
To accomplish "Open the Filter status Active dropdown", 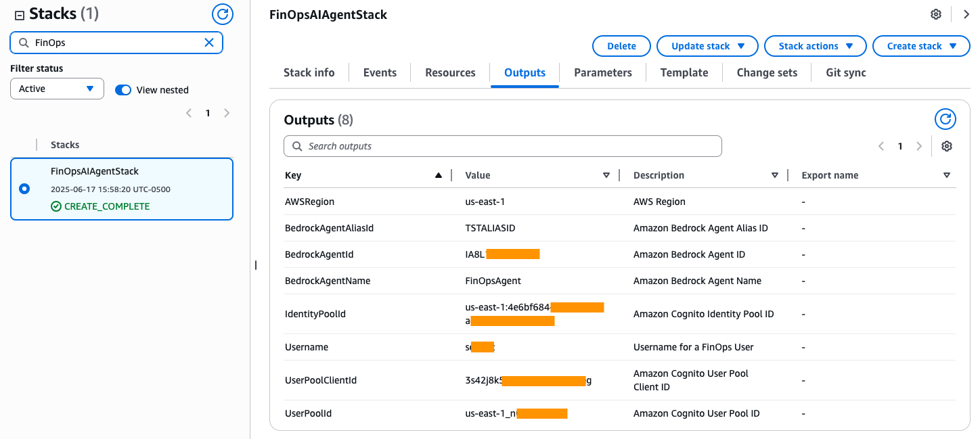I will point(57,89).
